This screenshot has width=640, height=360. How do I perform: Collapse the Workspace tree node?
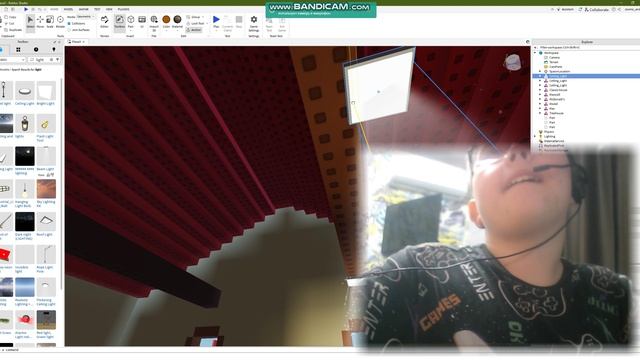(x=536, y=53)
